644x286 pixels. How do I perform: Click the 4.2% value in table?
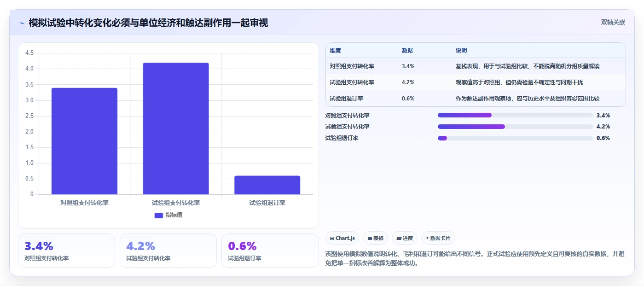pos(408,82)
